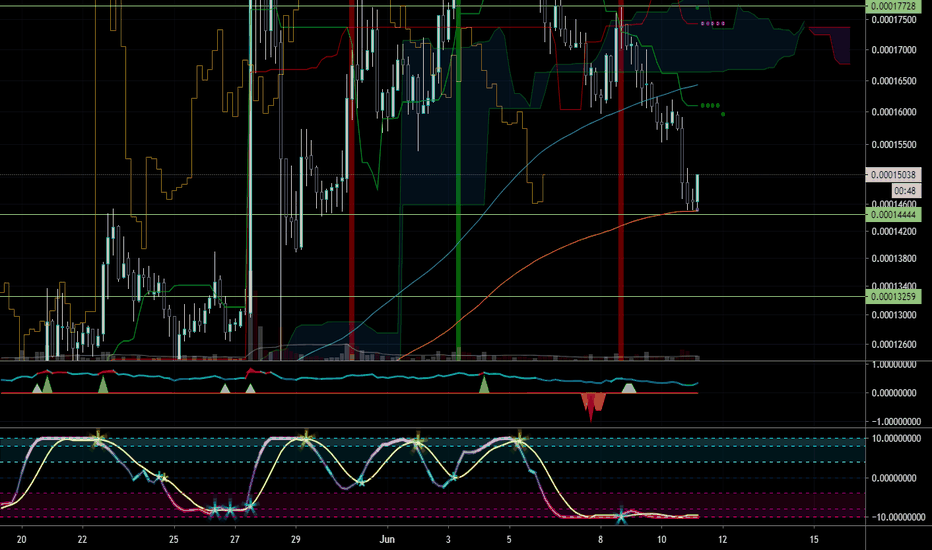Click the 1.00000000 value on middle indicator scale
The image size is (932, 550).
coord(896,365)
